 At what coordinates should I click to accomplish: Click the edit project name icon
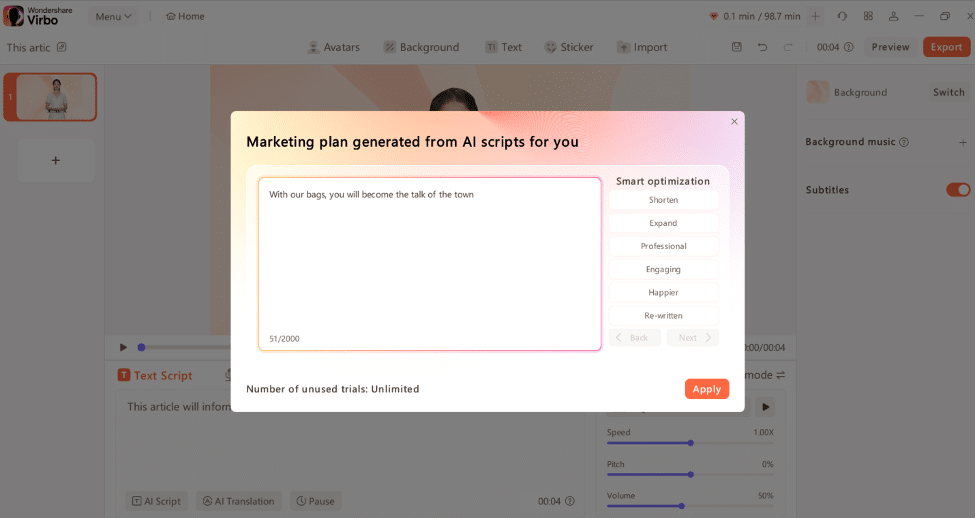click(x=62, y=47)
